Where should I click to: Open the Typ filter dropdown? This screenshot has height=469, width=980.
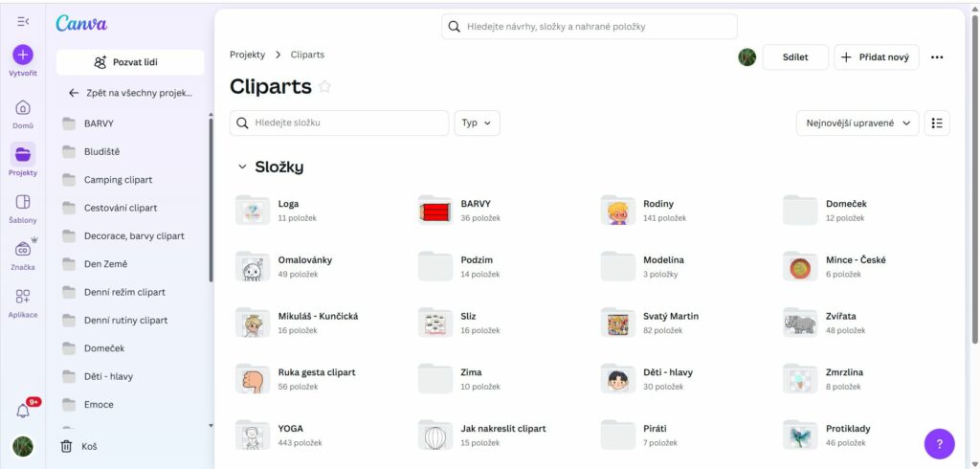tap(477, 123)
